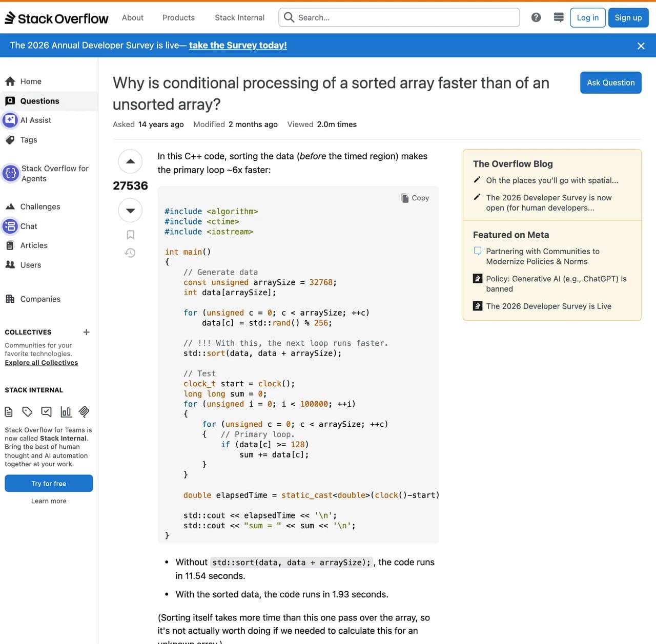This screenshot has height=644, width=656.
Task: Open Tags in the sidebar
Action: click(49, 140)
